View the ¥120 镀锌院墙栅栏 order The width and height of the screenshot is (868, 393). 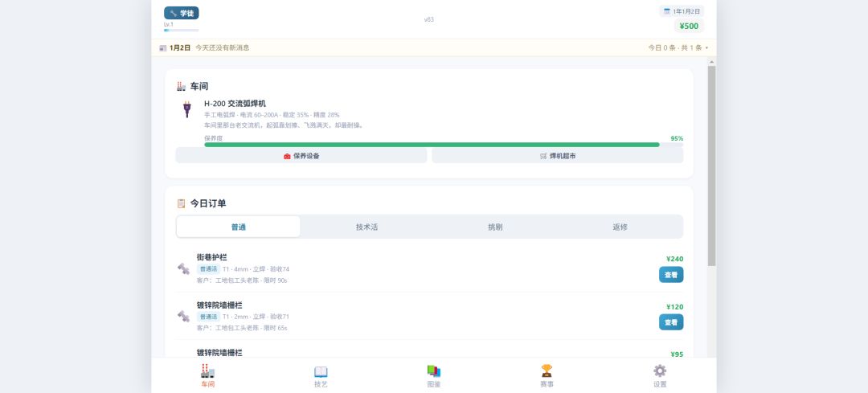click(671, 322)
